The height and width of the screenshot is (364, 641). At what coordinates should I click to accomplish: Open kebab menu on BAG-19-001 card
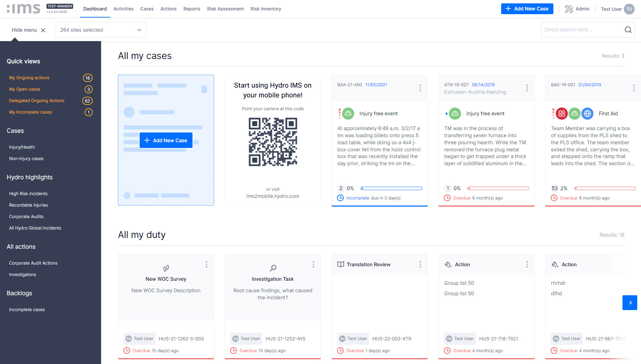coord(634,88)
